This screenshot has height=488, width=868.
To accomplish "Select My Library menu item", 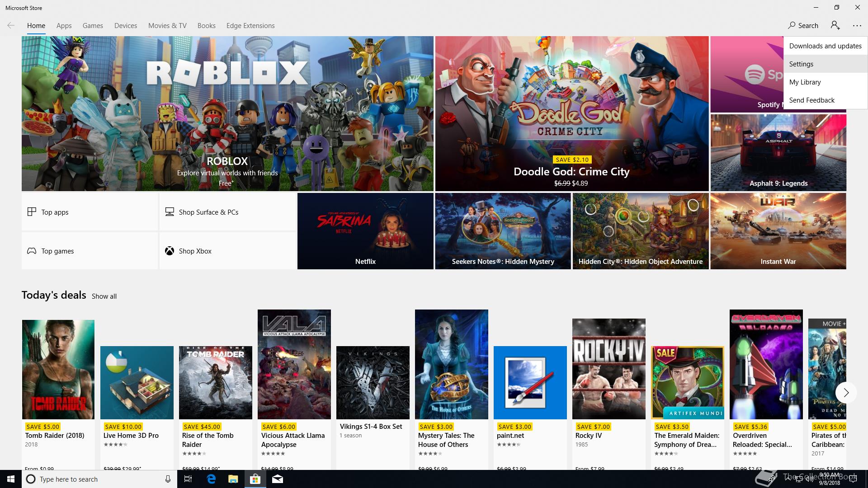I will click(826, 82).
